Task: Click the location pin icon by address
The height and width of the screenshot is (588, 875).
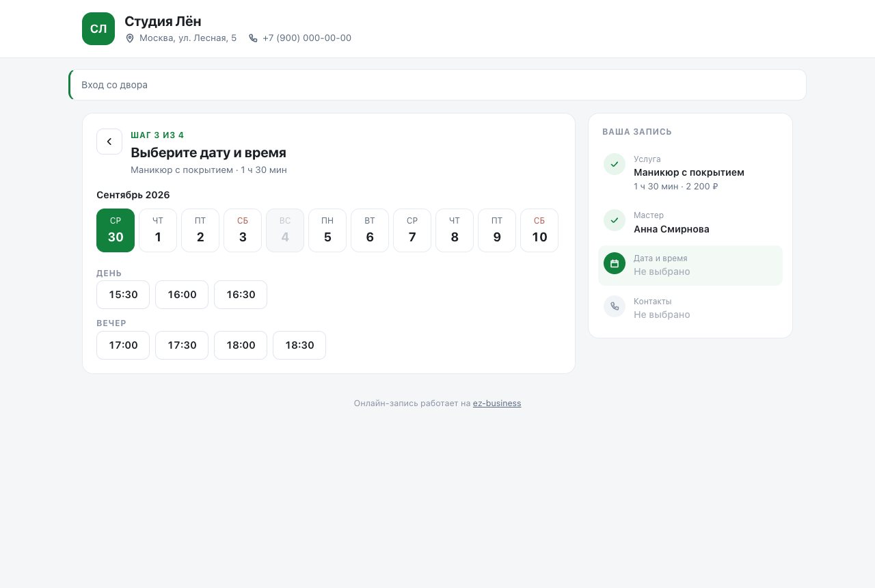Action: 130,38
